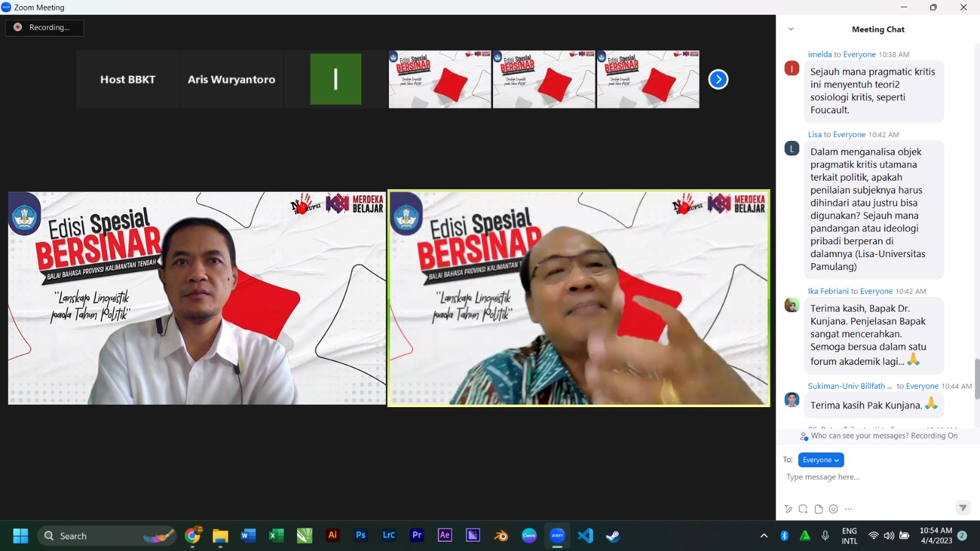980x551 pixels.
Task: Click the screenshot capture icon in chat
Action: click(803, 509)
